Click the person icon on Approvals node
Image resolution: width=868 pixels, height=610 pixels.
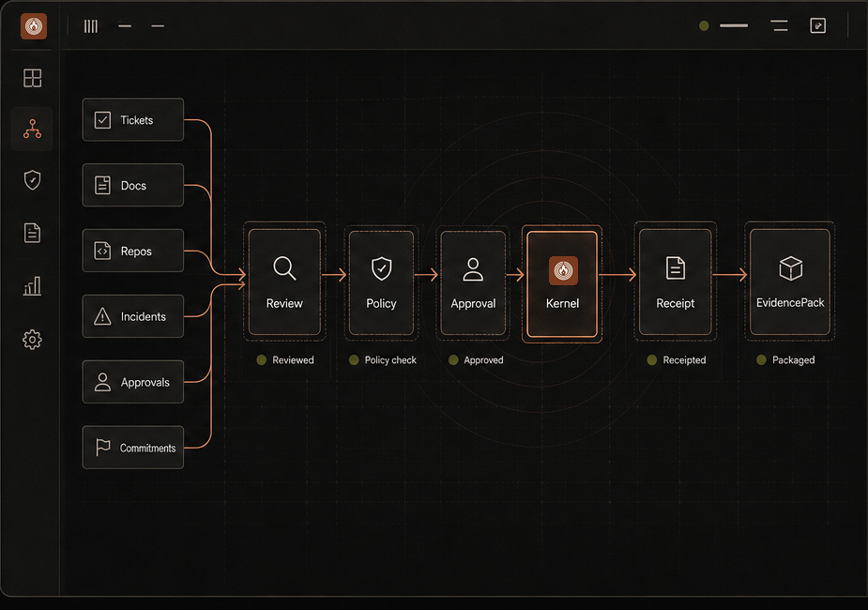(x=102, y=382)
